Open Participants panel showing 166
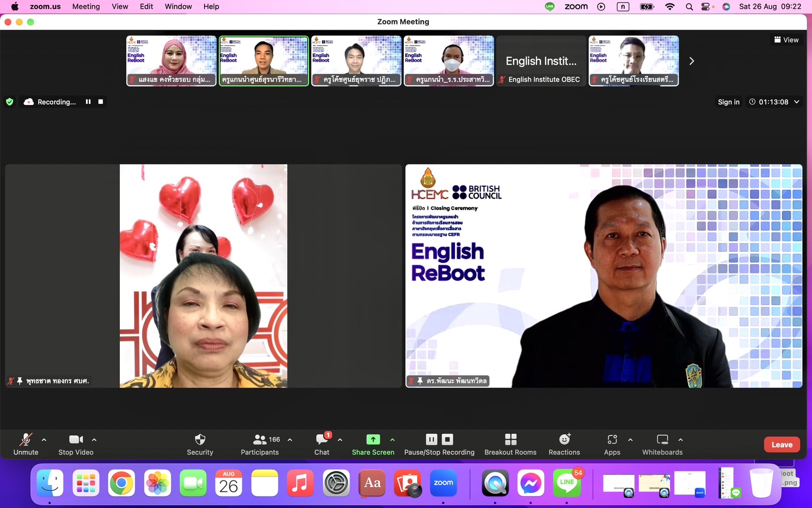Screen dimensions: 812x508 tap(259, 444)
